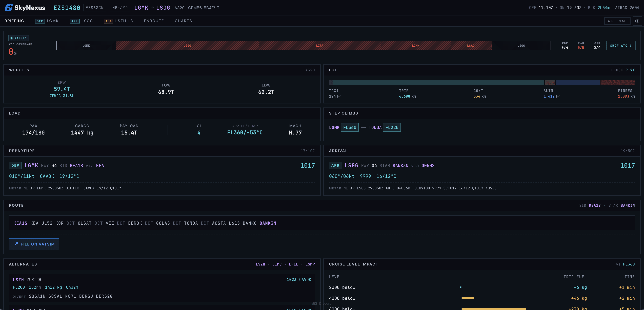Click the DEP badge in Departure panel
Image resolution: width=644 pixels, height=310 pixels.
pyautogui.click(x=15, y=165)
